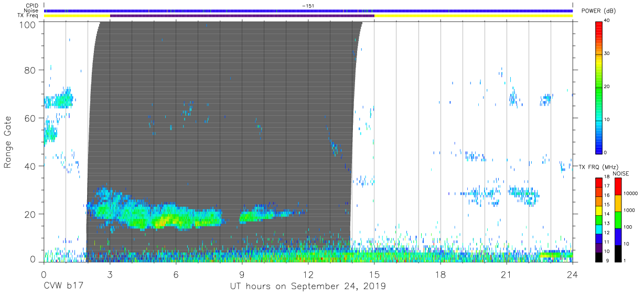Click the x-axis tick label "3"
The width and height of the screenshot is (644, 297).
pyautogui.click(x=110, y=274)
